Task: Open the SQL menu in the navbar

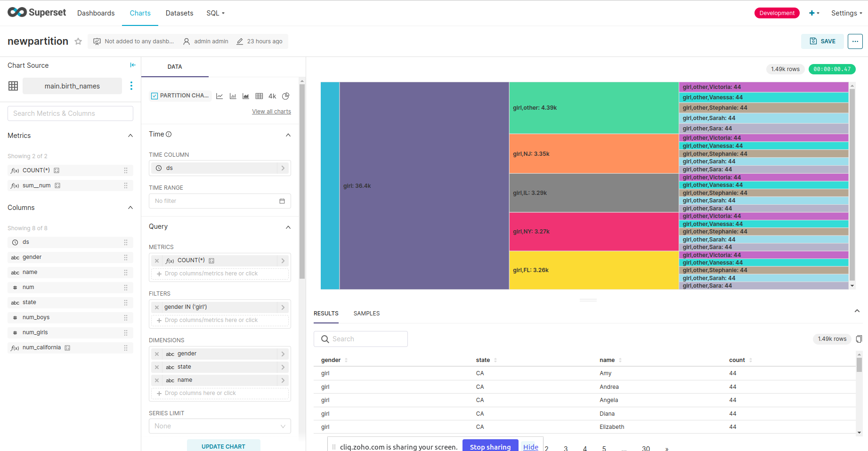Action: coord(215,13)
